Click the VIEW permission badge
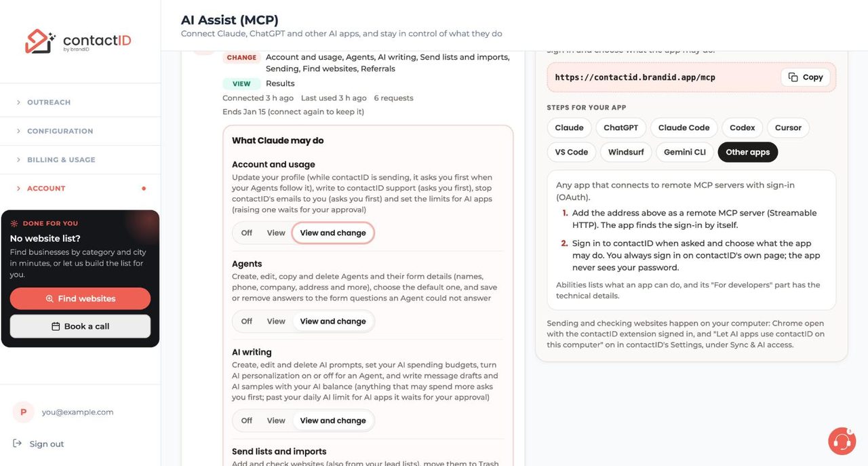This screenshot has width=868, height=466. [241, 84]
